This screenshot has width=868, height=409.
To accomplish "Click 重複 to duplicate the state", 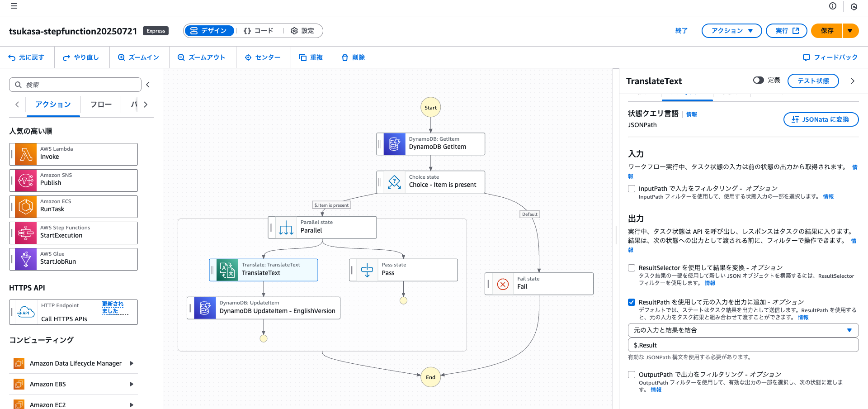I will point(311,57).
